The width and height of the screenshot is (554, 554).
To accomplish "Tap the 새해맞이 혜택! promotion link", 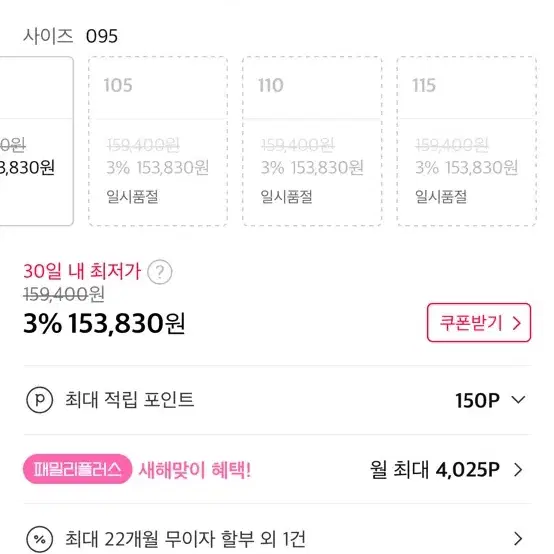I will tap(195, 470).
